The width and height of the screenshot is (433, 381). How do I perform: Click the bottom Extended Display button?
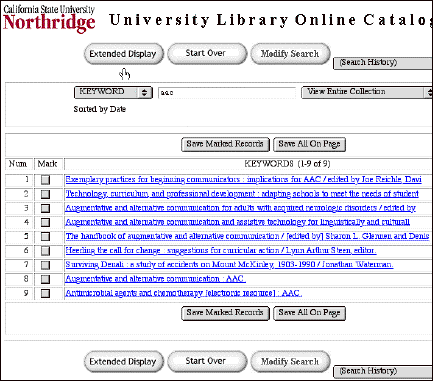pos(124,362)
